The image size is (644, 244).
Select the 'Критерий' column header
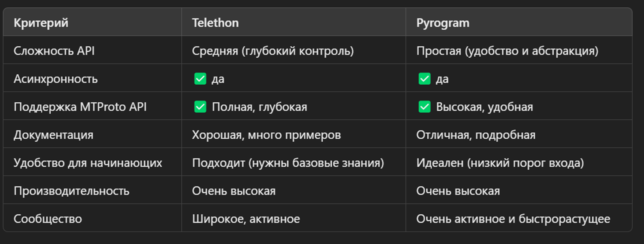(x=41, y=23)
